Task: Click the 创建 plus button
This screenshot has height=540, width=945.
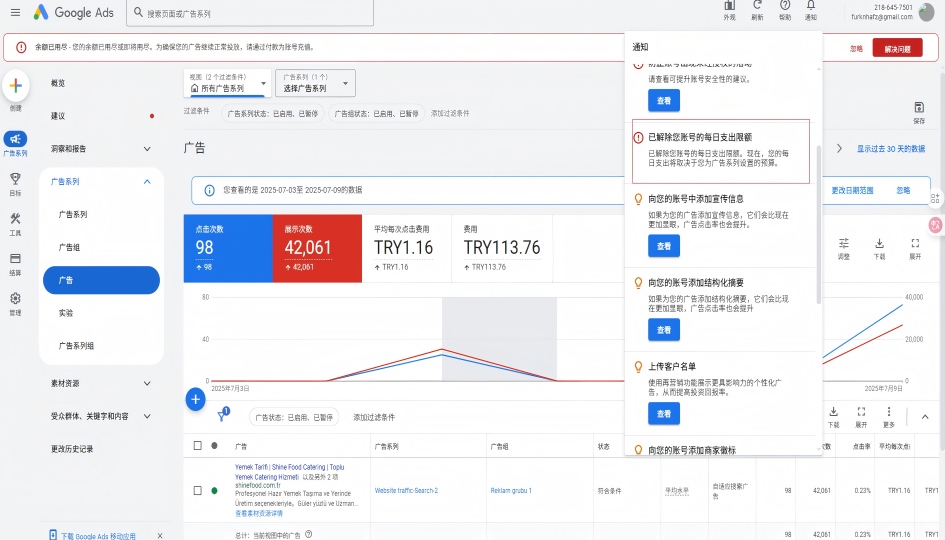Action: 15,87
